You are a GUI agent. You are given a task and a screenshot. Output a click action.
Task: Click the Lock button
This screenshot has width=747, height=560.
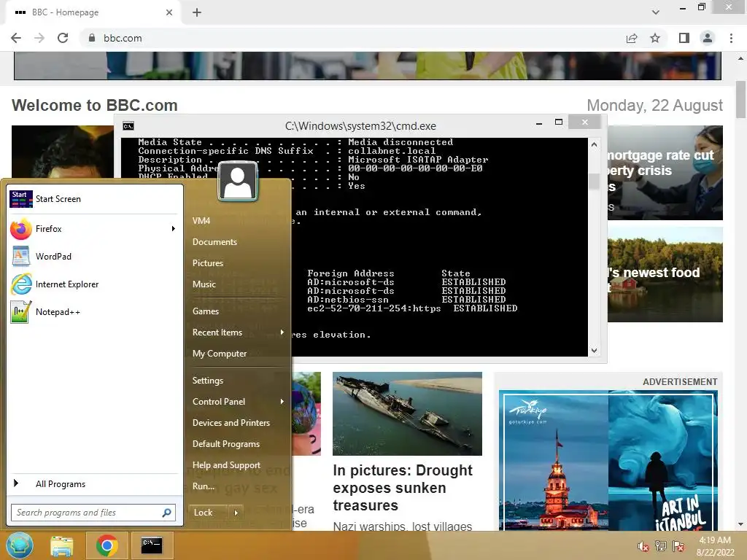click(208, 513)
